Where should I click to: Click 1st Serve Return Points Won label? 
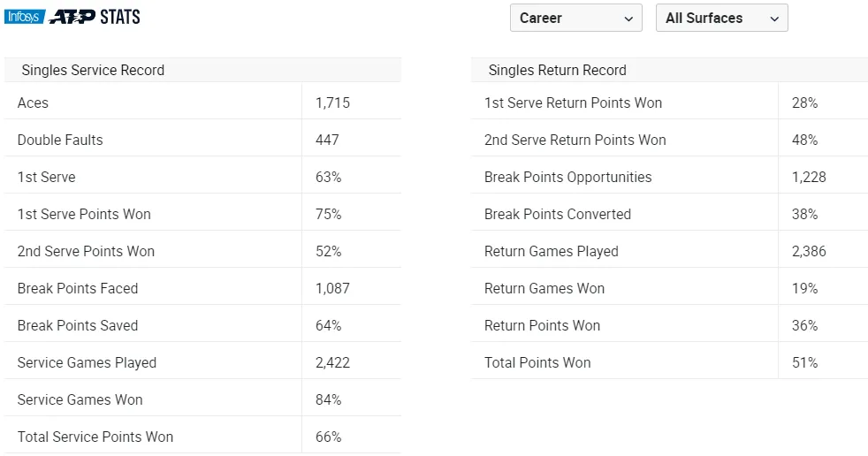coord(573,103)
